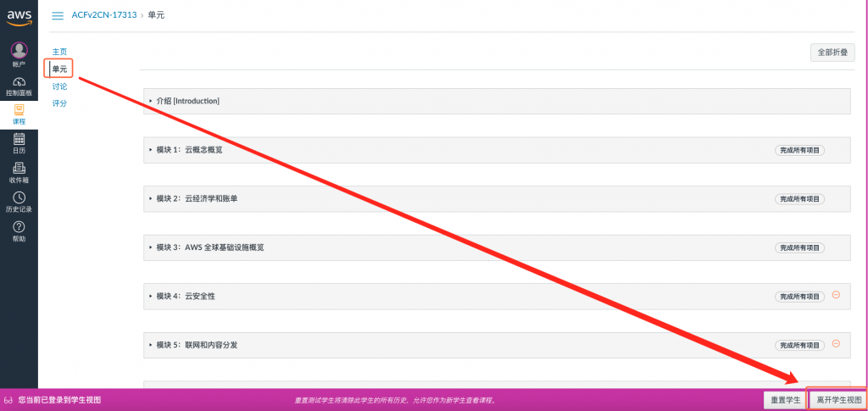This screenshot has width=868, height=411.
Task: Go to 主页 in course navigation
Action: [x=59, y=52]
